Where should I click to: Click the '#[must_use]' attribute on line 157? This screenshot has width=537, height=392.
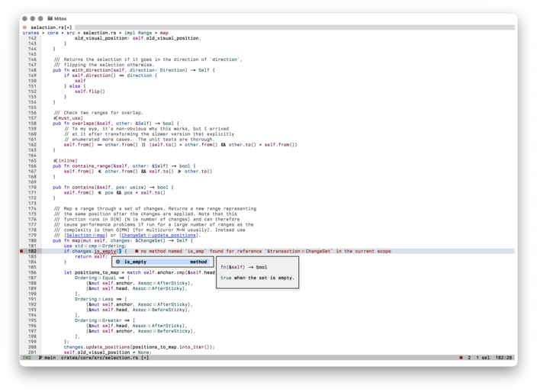pyautogui.click(x=68, y=118)
